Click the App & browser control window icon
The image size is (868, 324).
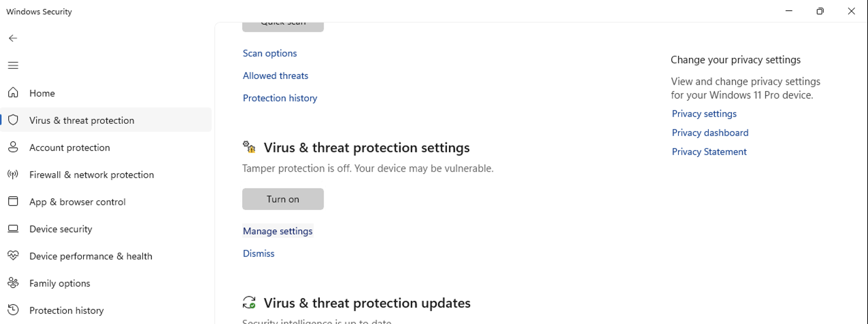click(13, 201)
